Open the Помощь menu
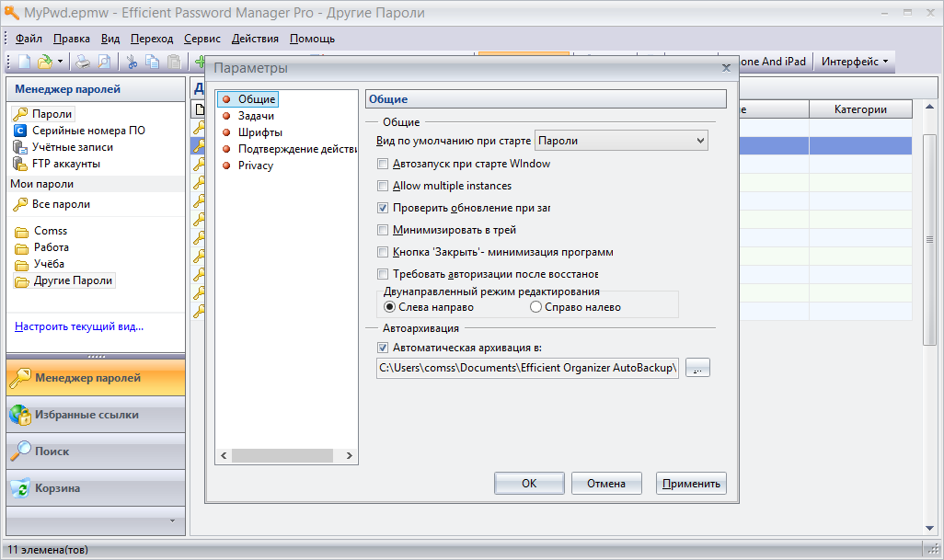The height and width of the screenshot is (560, 944). (313, 39)
